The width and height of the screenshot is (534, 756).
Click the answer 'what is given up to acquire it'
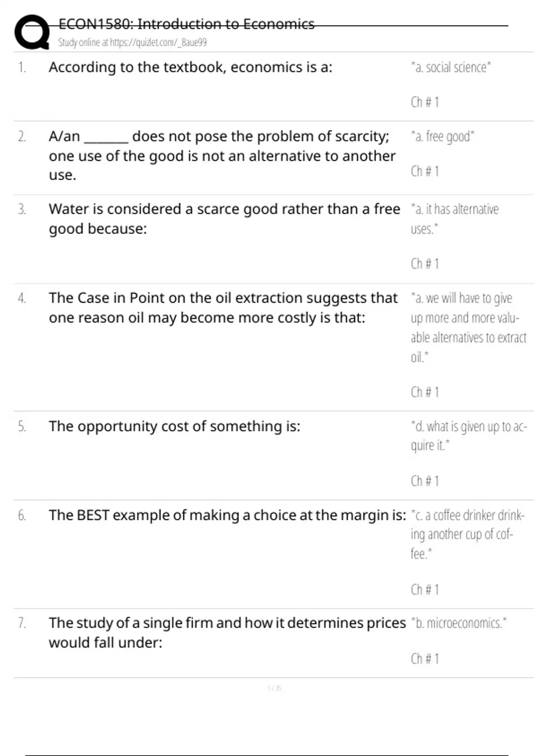pyautogui.click(x=468, y=435)
